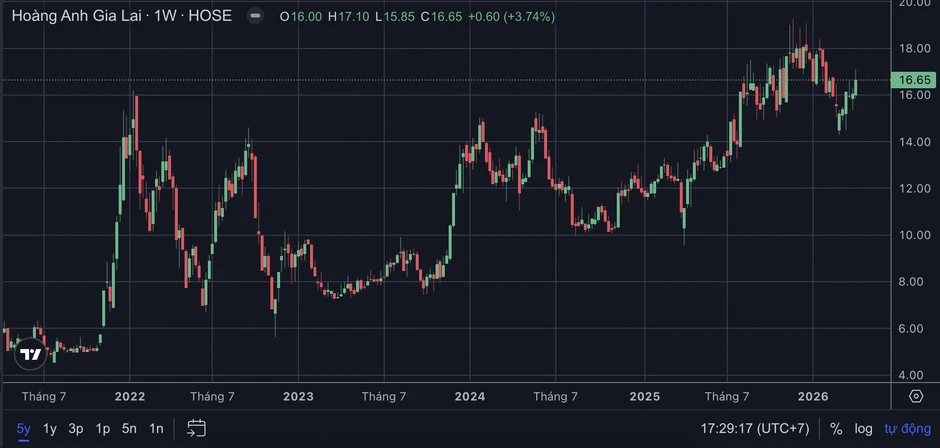Select the 1p time range
The image size is (940, 448).
[103, 428]
